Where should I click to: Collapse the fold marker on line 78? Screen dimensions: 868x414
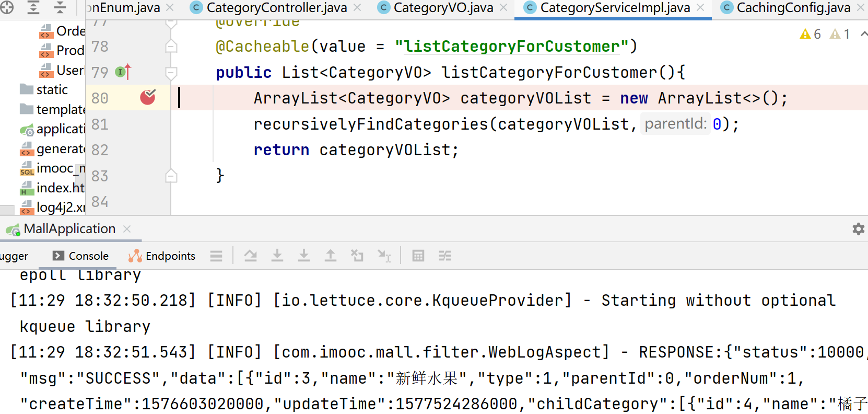[x=171, y=47]
